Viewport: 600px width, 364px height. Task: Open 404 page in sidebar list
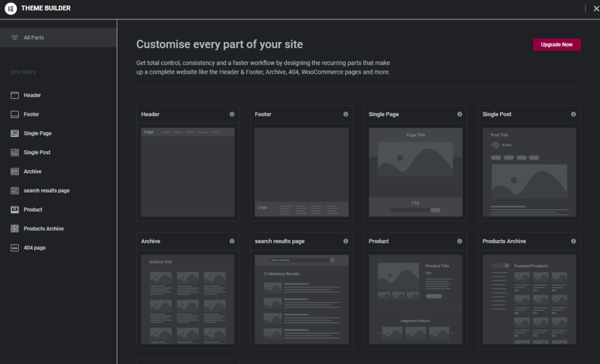35,248
